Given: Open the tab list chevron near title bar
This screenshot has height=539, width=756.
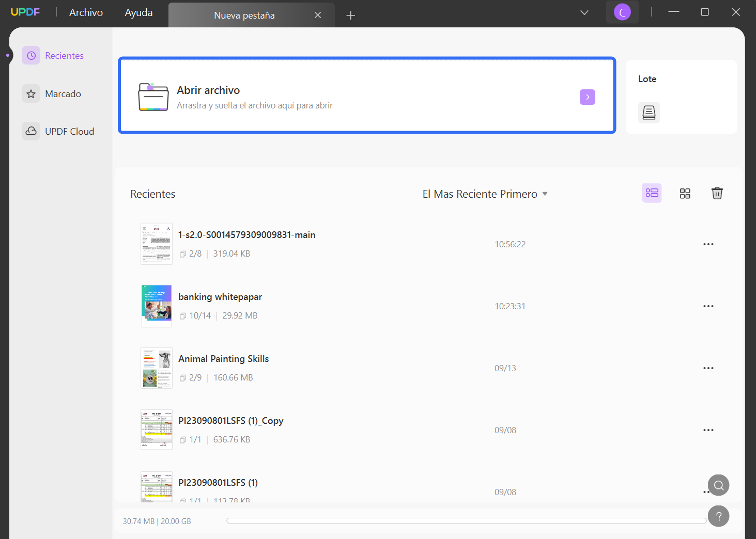Looking at the screenshot, I should click(x=584, y=12).
